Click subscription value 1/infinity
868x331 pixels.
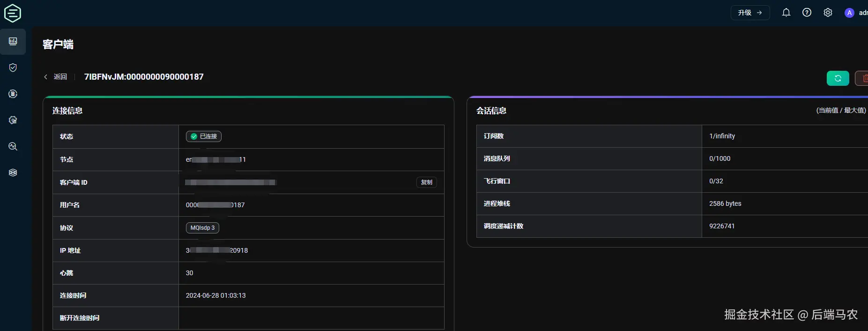click(722, 136)
